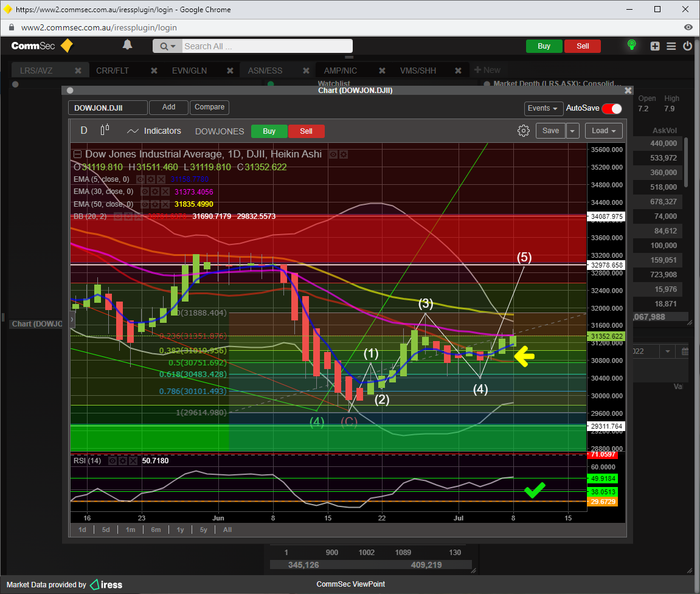Open chart settings gear in chart toolbar
700x594 pixels.
(x=523, y=131)
